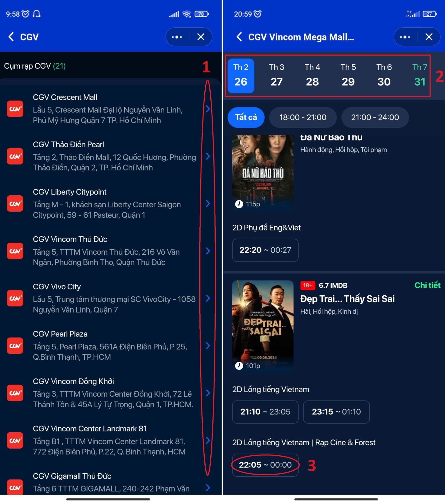Screen dimensions: 445x504
Task: Tap headphone icon in left status bar
Action: (x=36, y=14)
